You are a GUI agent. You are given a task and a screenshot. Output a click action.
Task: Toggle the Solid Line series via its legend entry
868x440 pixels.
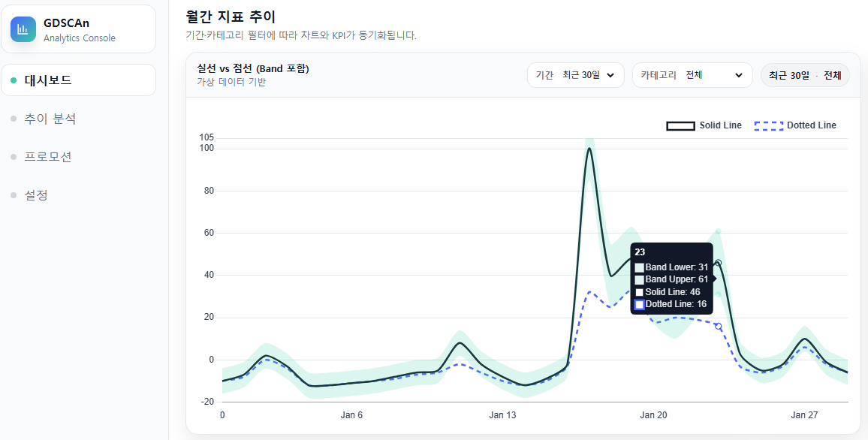pyautogui.click(x=704, y=125)
